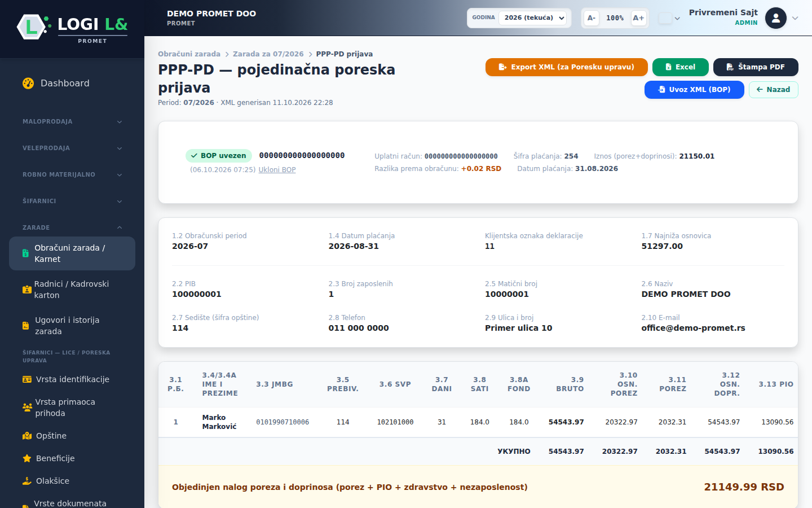Screen dimensions: 812x508
Task: Click the Vrsta identifikacije card icon
Action: [x=27, y=379]
